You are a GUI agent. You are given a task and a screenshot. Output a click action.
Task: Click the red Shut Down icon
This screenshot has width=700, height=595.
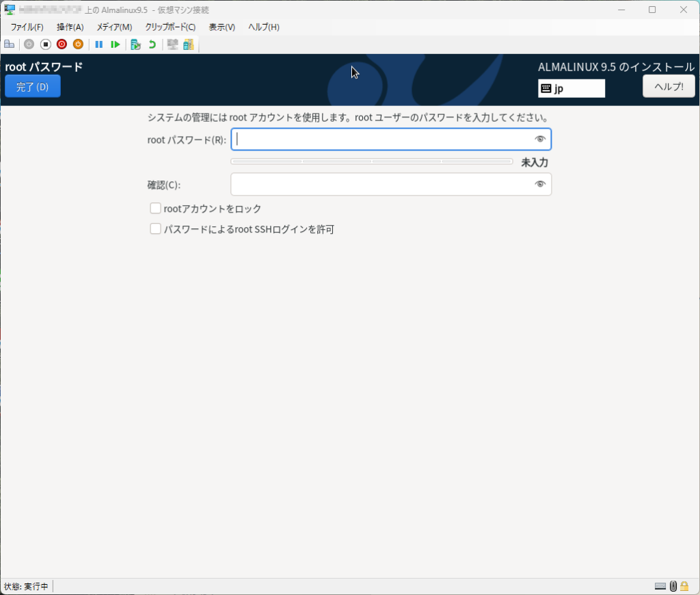[x=62, y=44]
